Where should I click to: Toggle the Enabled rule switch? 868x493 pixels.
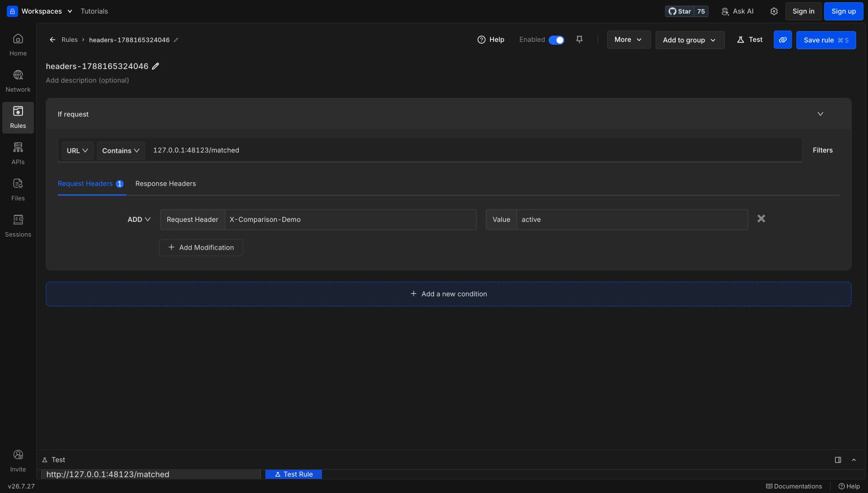[556, 40]
